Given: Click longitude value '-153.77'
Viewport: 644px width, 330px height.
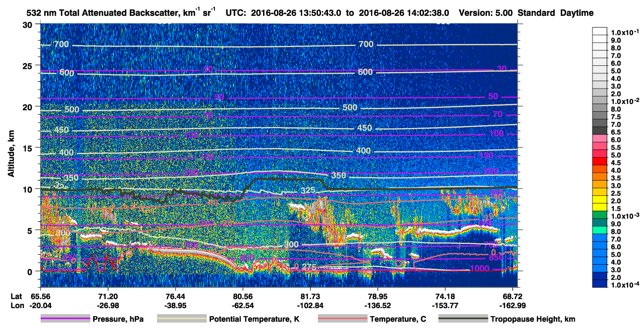Looking at the screenshot, I should pos(445,305).
